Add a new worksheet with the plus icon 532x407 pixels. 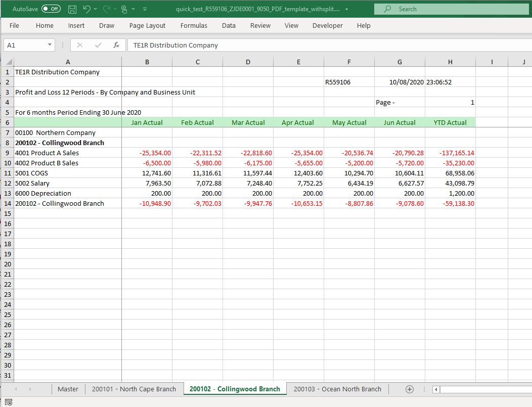(409, 389)
